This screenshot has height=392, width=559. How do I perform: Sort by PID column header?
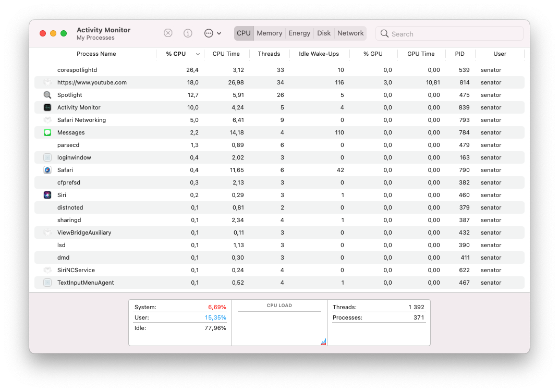pyautogui.click(x=459, y=54)
